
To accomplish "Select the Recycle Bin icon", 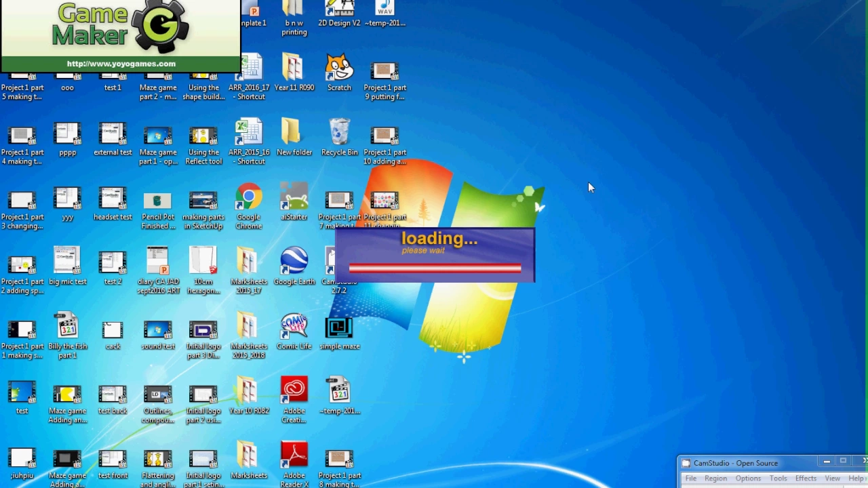I will click(339, 138).
